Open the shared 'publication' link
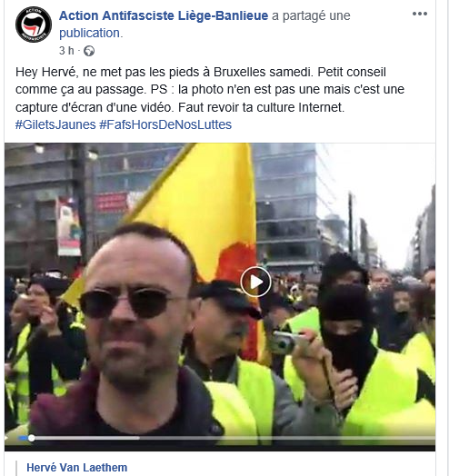The image size is (449, 476). click(x=91, y=33)
